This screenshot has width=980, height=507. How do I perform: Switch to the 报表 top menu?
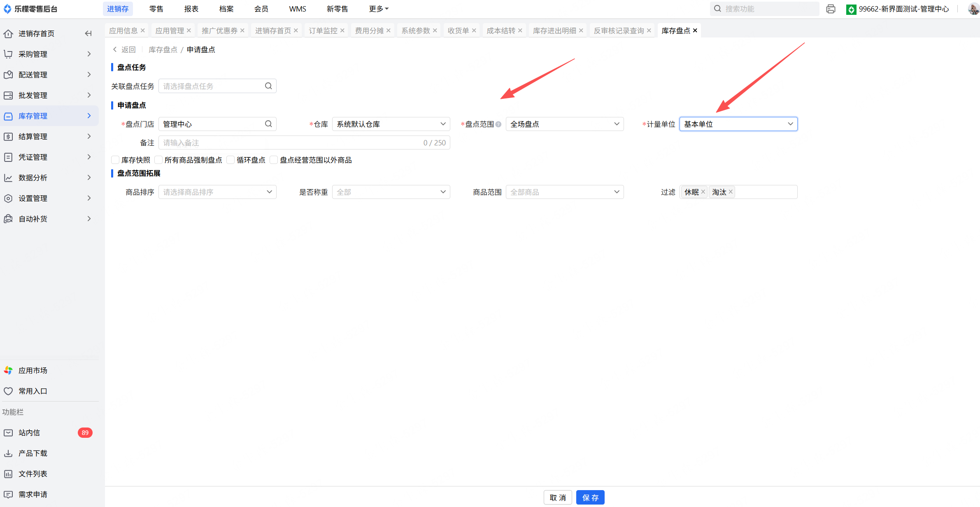tap(191, 9)
